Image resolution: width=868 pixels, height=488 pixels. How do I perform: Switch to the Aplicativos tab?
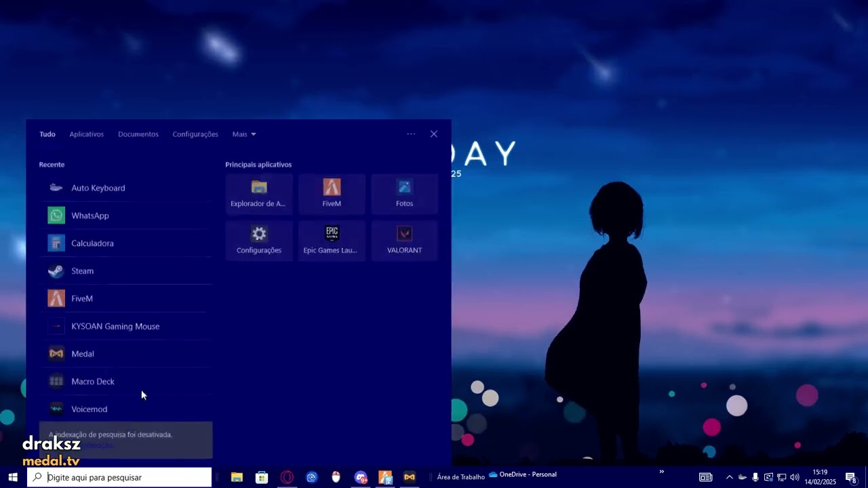click(87, 134)
